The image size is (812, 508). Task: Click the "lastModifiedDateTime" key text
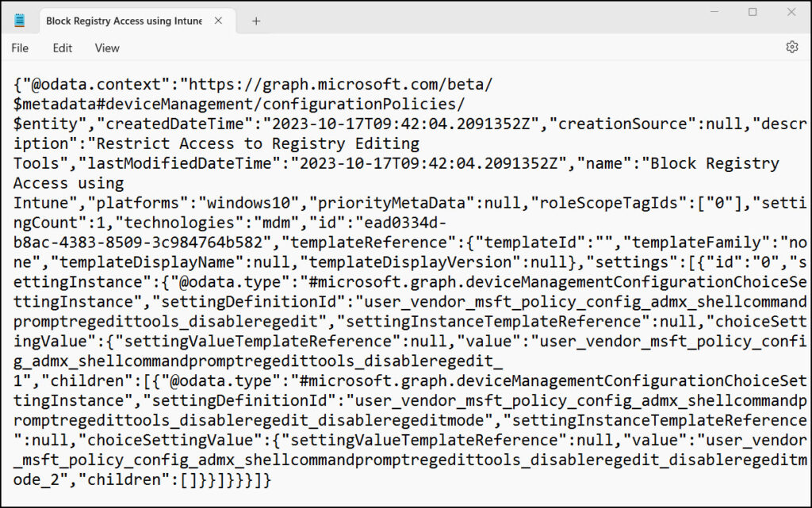tap(180, 163)
